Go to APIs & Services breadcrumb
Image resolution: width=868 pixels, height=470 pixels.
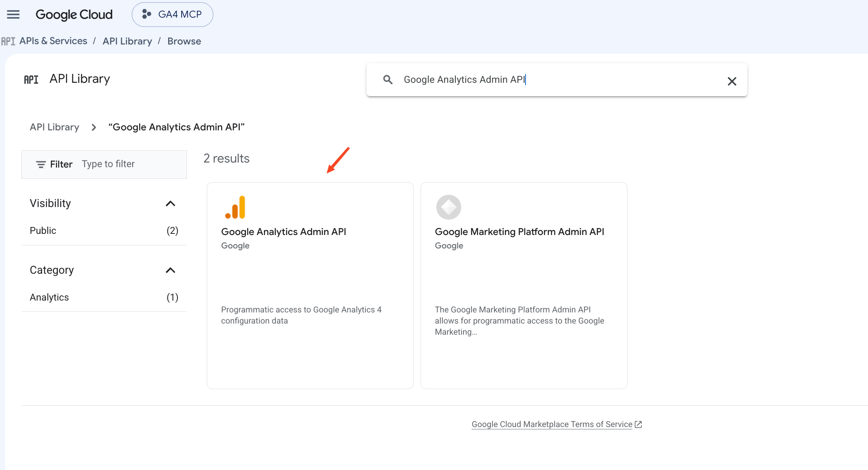tap(53, 41)
